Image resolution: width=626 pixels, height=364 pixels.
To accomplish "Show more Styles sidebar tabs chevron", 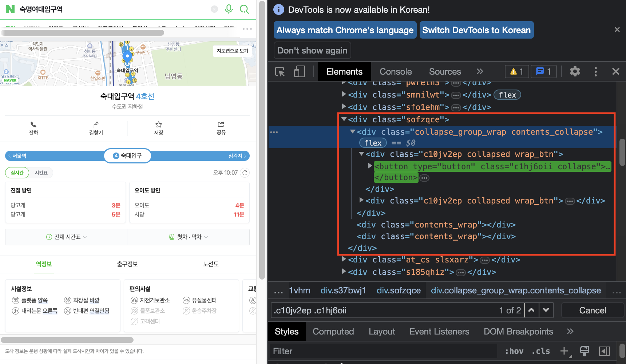I will click(x=570, y=331).
